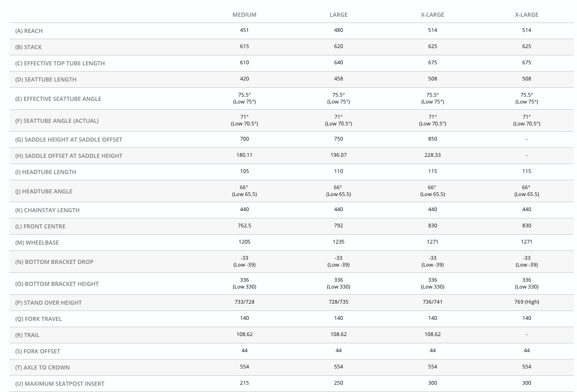The height and width of the screenshot is (392, 577).
Task: Click the (N) Bottom Bracket Drop label
Action: coord(54,262)
